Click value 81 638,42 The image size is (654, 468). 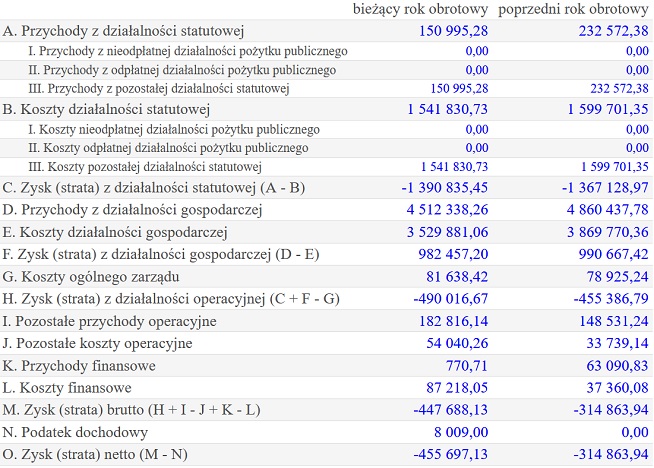[x=457, y=277]
